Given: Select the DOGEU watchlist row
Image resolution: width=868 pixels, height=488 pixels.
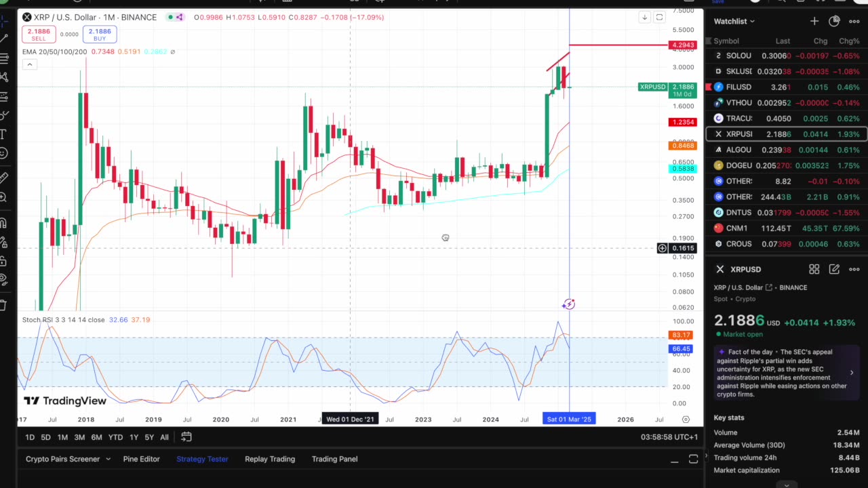Looking at the screenshot, I should (x=787, y=165).
